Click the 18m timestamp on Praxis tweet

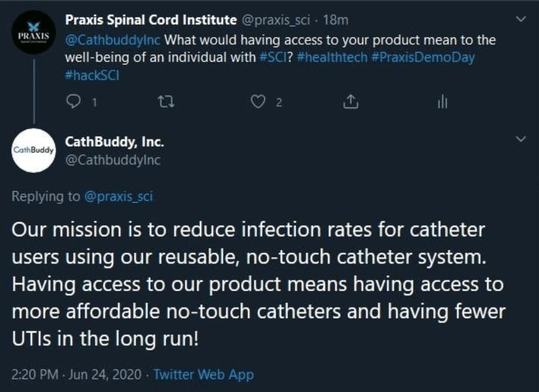tap(337, 21)
